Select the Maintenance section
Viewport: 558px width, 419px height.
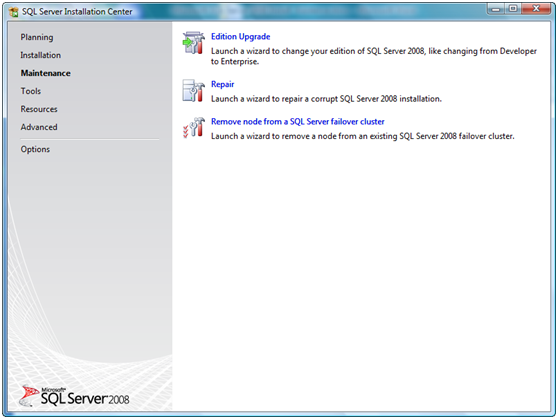click(x=45, y=73)
